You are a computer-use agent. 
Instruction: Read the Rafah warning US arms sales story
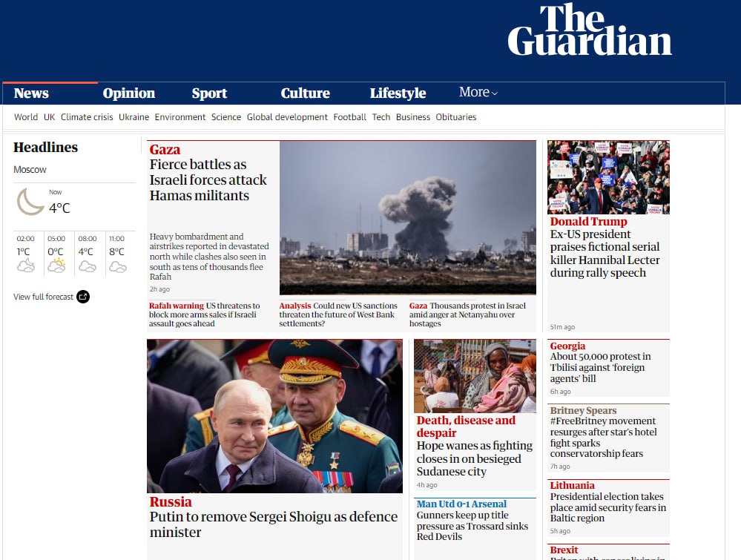(204, 314)
